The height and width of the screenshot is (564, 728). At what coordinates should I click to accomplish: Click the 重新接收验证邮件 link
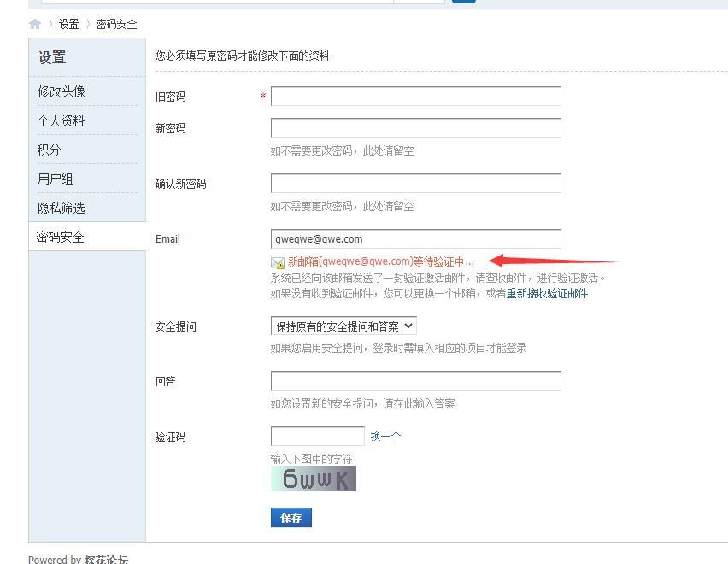click(547, 293)
